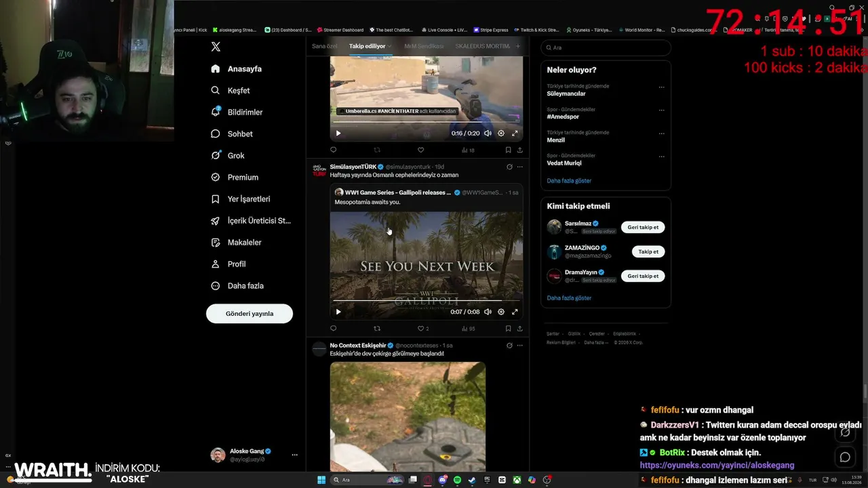
Task: Bookmark the Umberella.cs video post
Action: click(508, 150)
